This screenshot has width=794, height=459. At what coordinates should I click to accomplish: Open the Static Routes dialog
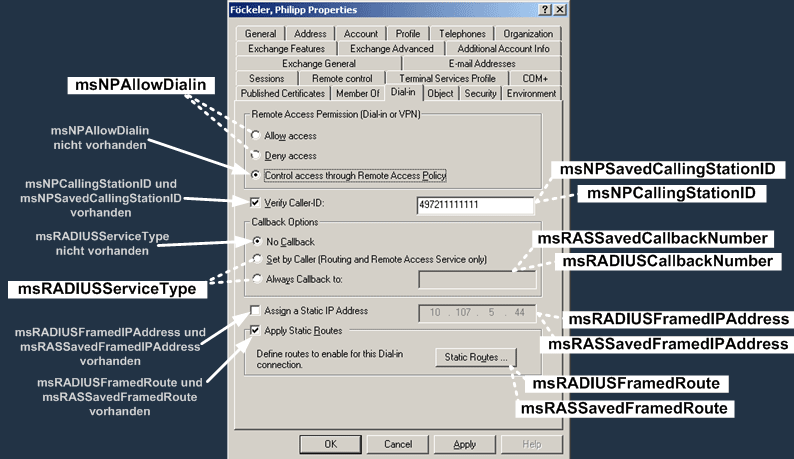(476, 357)
